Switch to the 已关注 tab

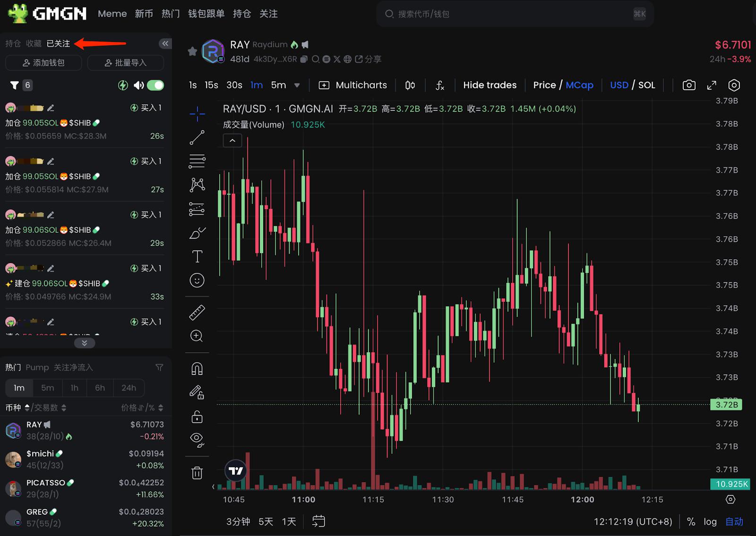58,43
